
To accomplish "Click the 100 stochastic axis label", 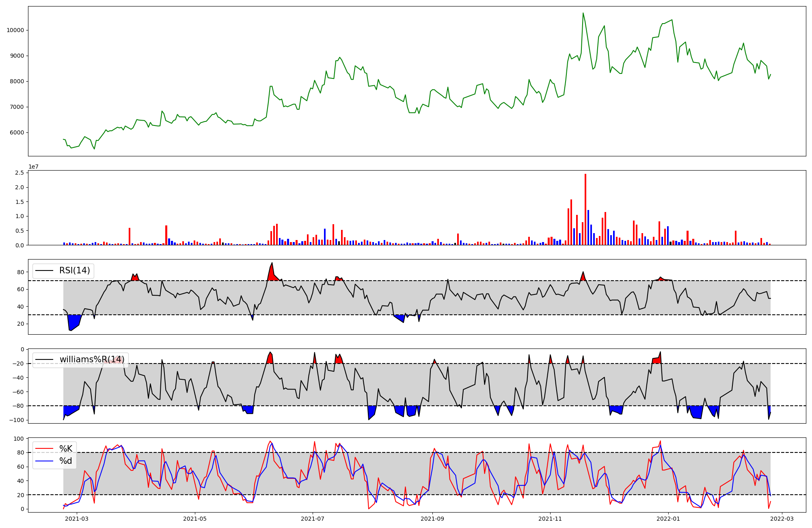I will coord(19,439).
